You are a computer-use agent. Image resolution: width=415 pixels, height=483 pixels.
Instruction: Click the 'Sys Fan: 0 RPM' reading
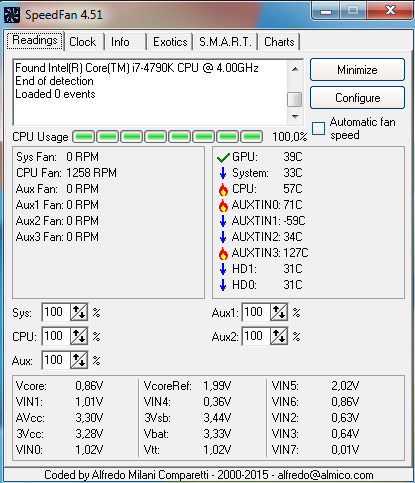(x=57, y=157)
